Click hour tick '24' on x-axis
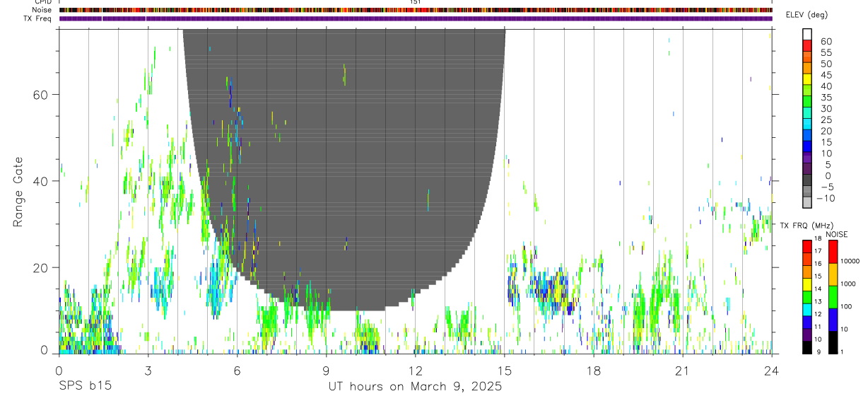The image size is (868, 401). [x=772, y=371]
